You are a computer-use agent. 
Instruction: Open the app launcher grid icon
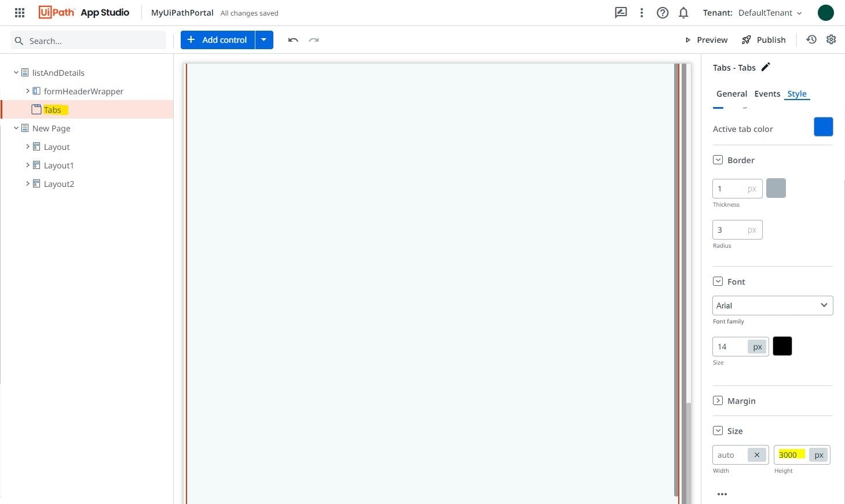point(19,12)
